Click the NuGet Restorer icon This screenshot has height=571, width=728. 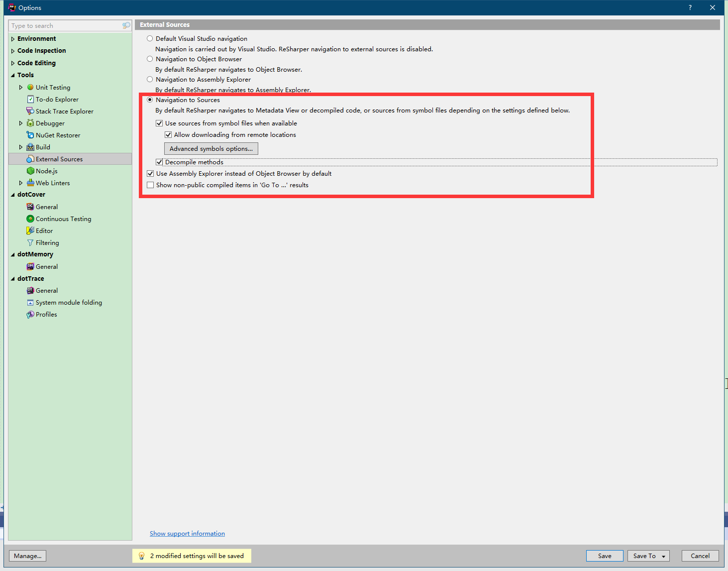point(30,135)
